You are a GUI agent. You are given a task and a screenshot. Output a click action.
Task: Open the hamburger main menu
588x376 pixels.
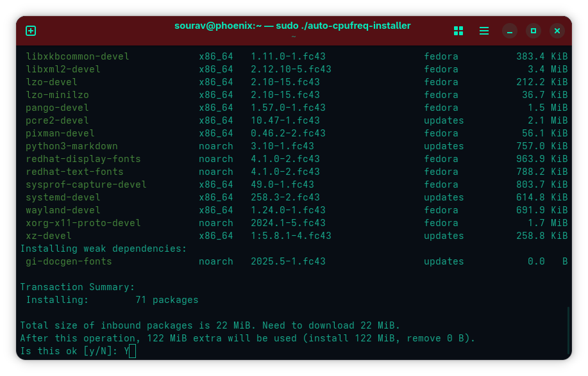click(x=484, y=31)
